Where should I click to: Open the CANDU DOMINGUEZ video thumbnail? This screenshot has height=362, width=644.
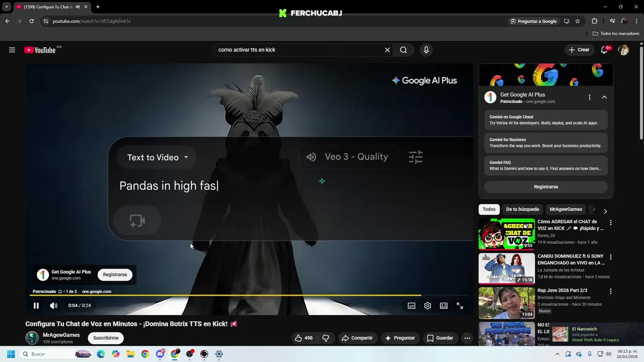pos(507,268)
